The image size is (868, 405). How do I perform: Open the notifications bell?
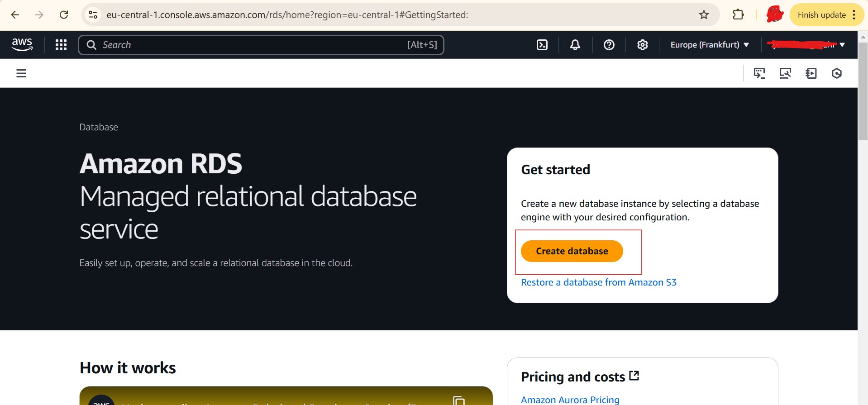click(x=575, y=45)
